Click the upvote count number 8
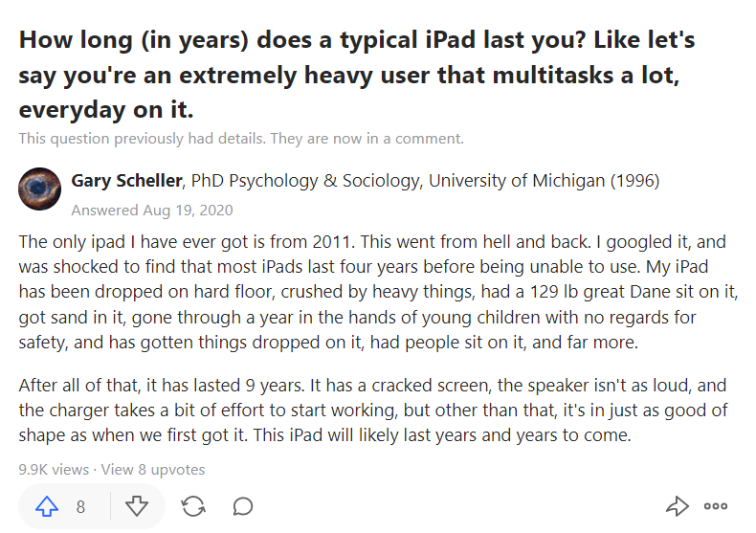Viewport: 756px width, 533px height. point(80,506)
